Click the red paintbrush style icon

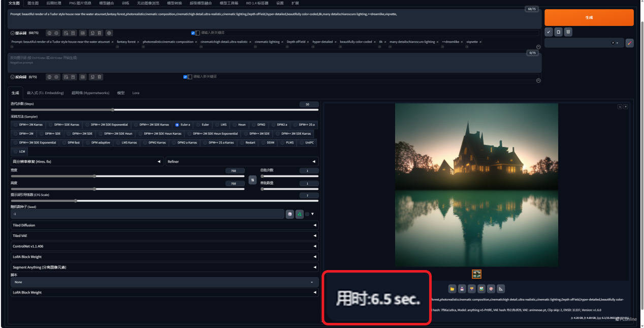tap(630, 43)
